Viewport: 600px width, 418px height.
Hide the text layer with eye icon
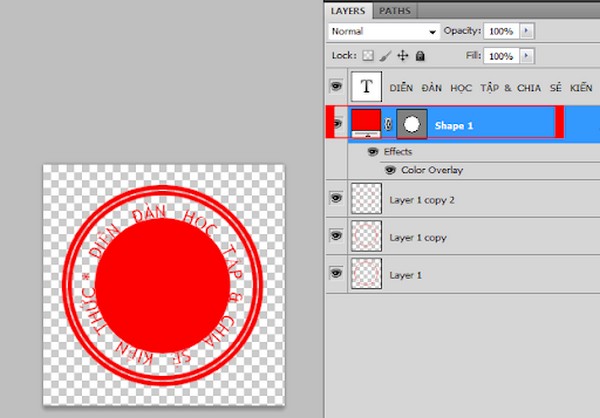335,87
